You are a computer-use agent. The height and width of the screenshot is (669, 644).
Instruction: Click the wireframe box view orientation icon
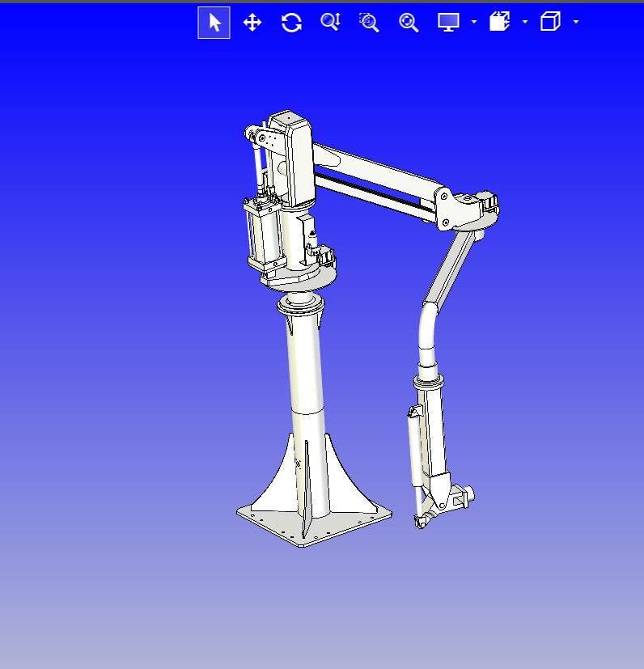(550, 21)
